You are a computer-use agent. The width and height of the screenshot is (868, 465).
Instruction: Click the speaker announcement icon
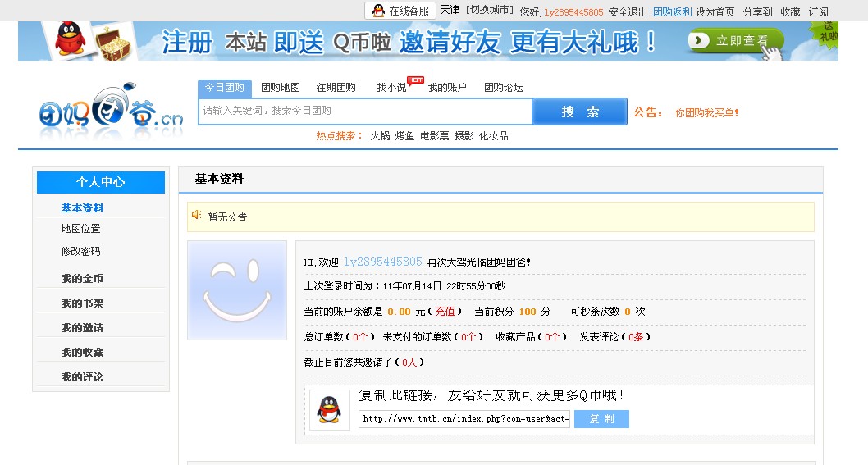197,215
